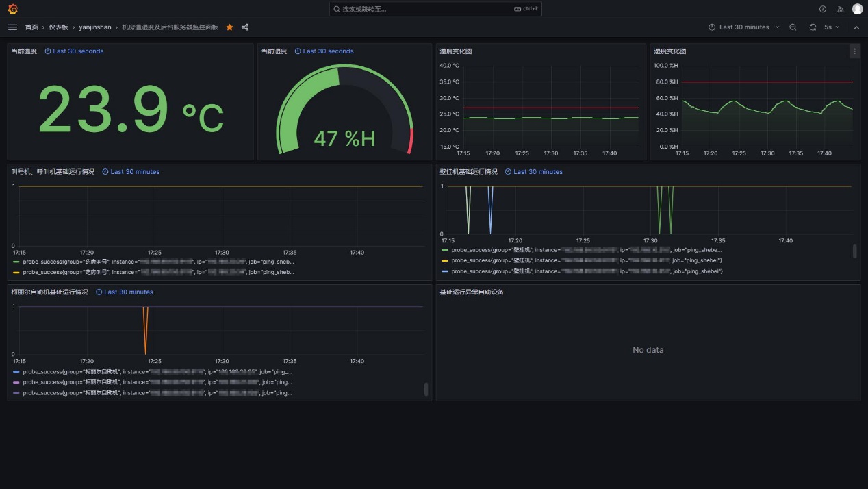Image resolution: width=868 pixels, height=489 pixels.
Task: Click blue swatch of 壁挂机 legend
Action: (x=445, y=272)
